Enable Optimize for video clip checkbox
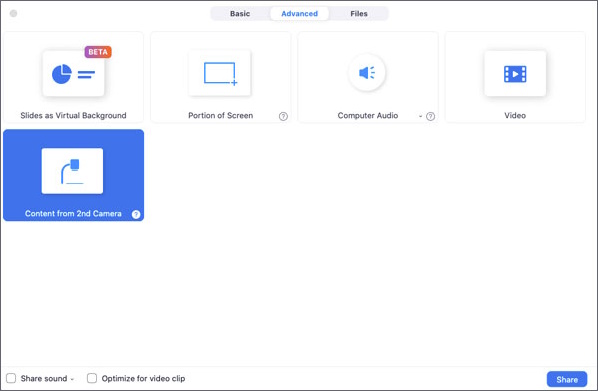The height and width of the screenshot is (391, 598). [x=92, y=378]
